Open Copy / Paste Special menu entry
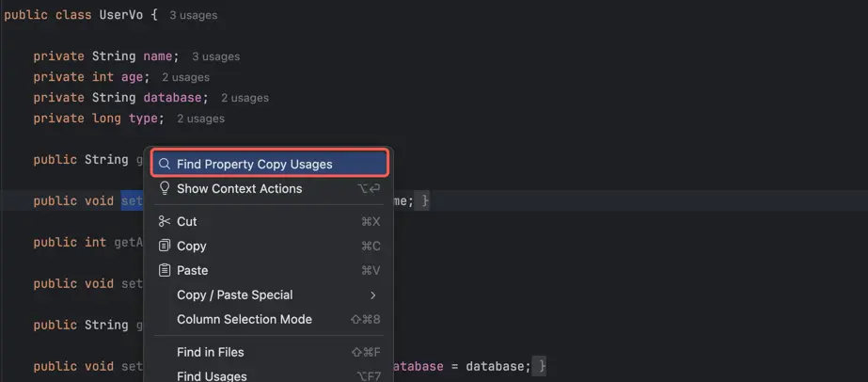Image resolution: width=868 pixels, height=382 pixels. (x=234, y=294)
